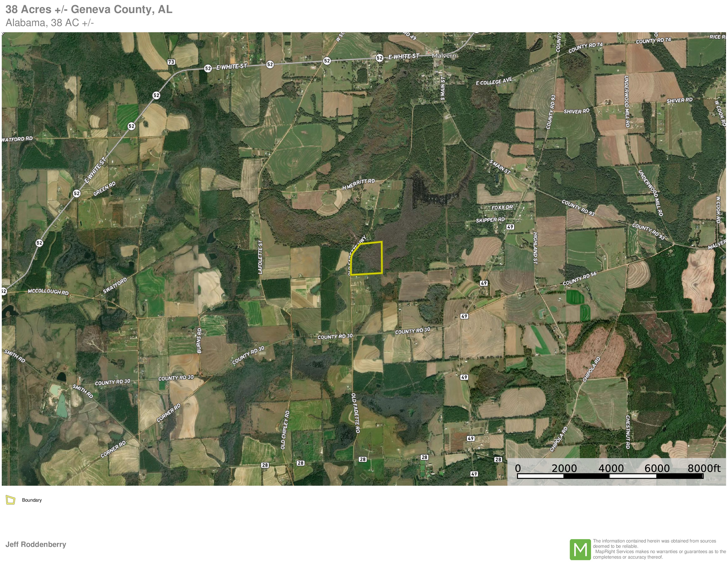
Task: Click the Malvern town label
Action: coord(444,55)
